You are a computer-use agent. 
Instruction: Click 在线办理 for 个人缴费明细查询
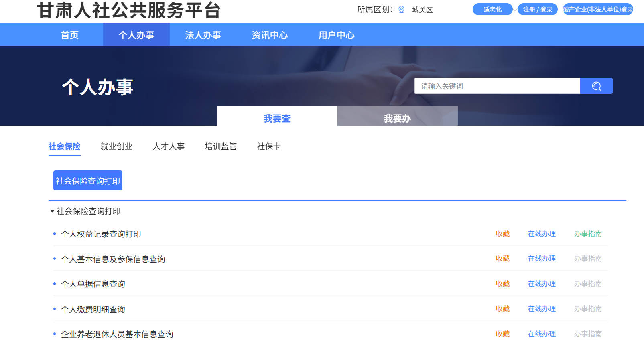pos(542,309)
